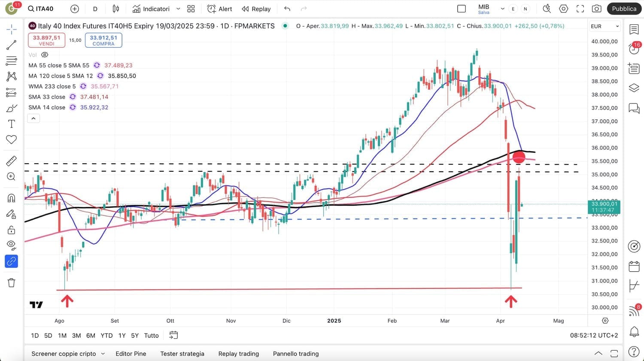644x361 pixels.
Task: Open the ruler measure tool
Action: [11, 161]
